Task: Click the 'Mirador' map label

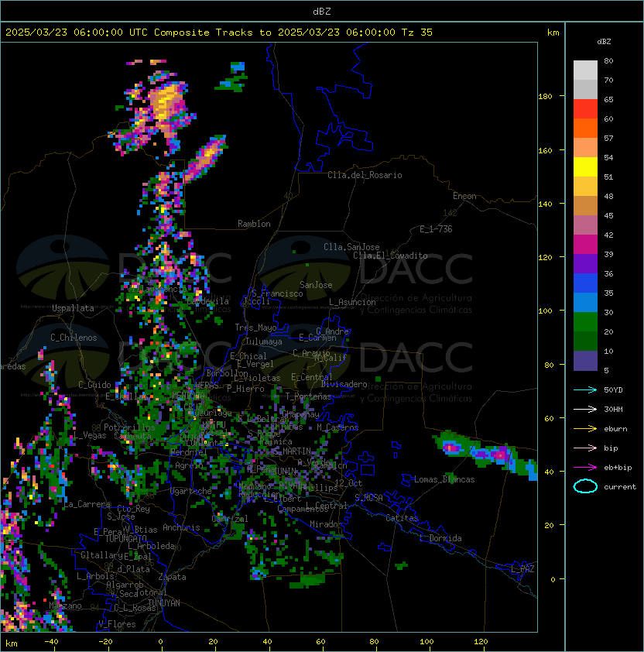Action: 327,524
